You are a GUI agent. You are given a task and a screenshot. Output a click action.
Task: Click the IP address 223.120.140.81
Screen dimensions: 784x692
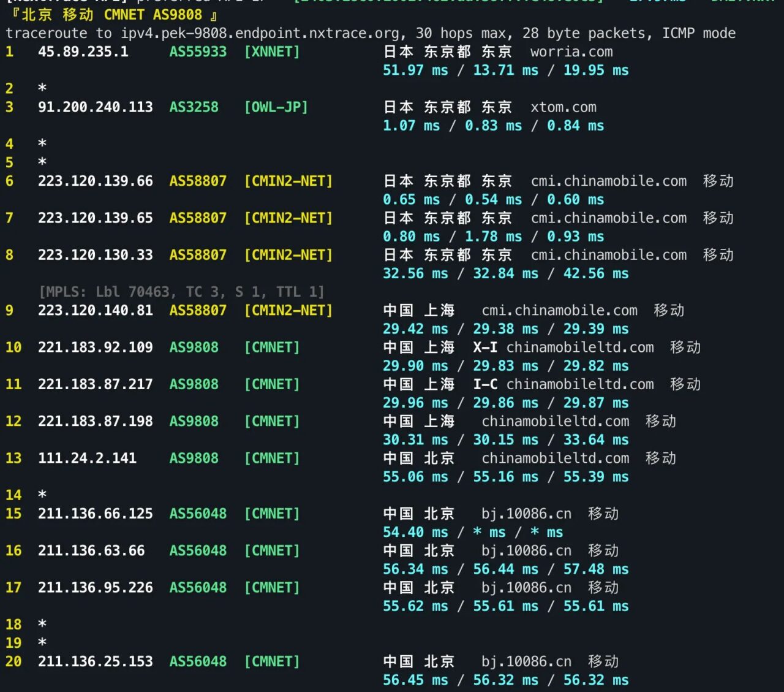(96, 311)
